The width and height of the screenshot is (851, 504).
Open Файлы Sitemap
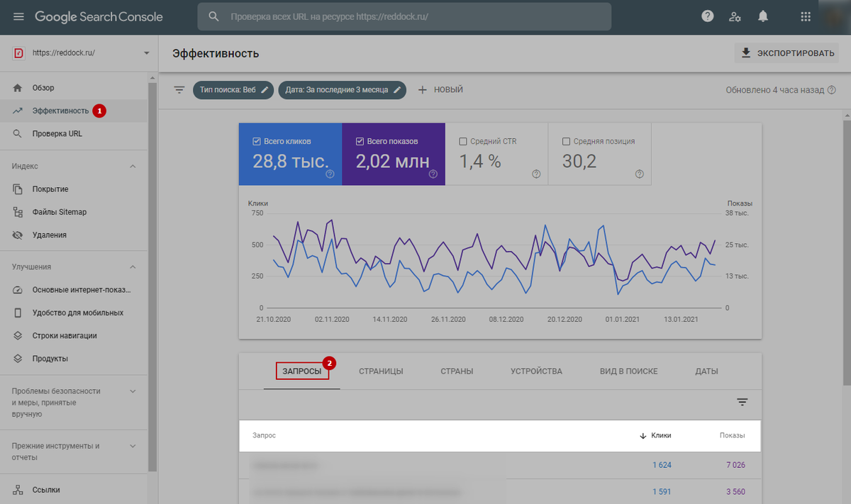(x=74, y=212)
